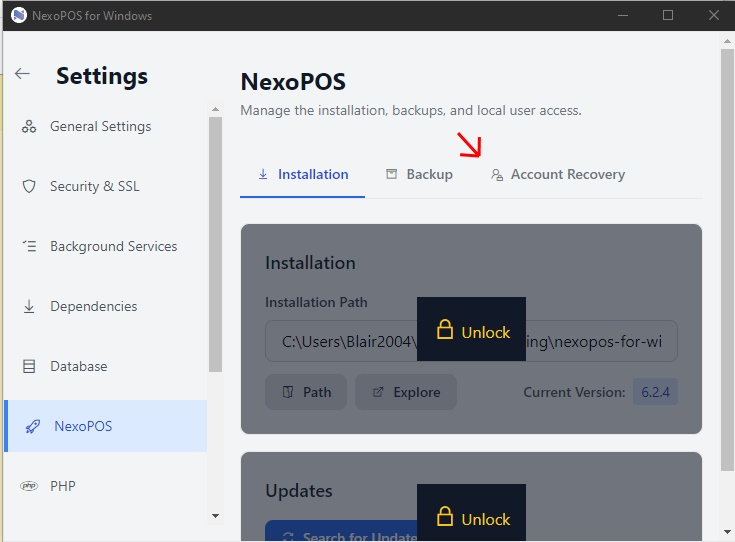Click the main panel scroll down arrow

point(727,532)
